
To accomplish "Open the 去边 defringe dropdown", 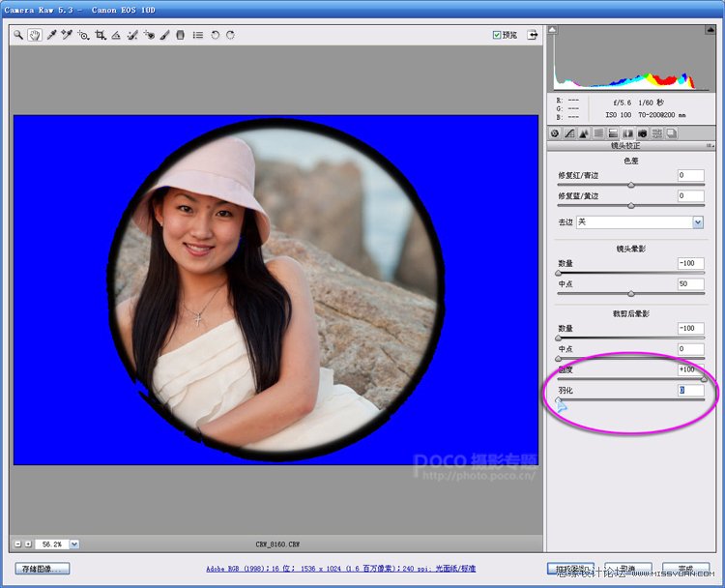I will click(697, 221).
